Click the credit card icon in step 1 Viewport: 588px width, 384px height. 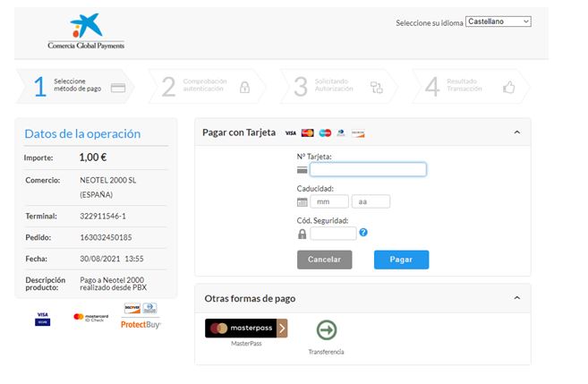tap(118, 88)
